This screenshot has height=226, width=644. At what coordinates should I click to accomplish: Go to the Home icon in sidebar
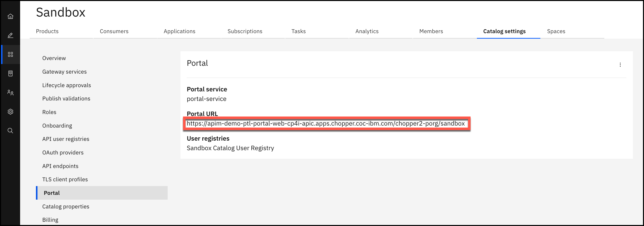(10, 16)
